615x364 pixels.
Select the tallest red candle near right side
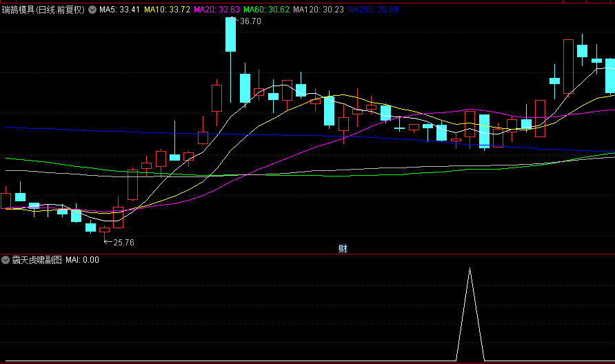[x=568, y=67]
